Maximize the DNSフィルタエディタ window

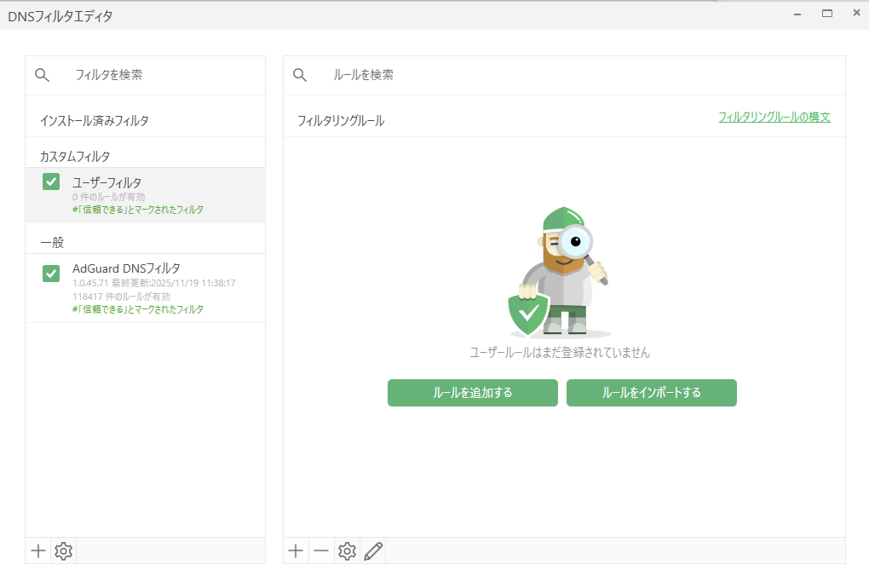826,14
